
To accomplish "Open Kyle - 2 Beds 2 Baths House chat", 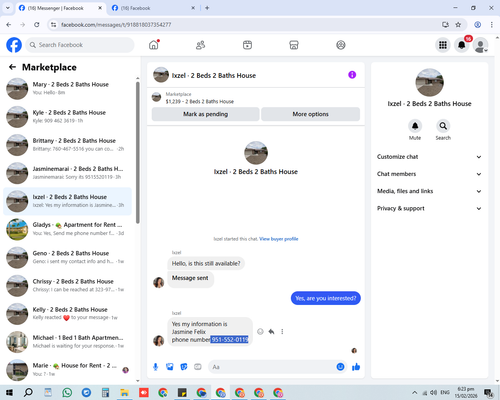I will pyautogui.click(x=68, y=117).
